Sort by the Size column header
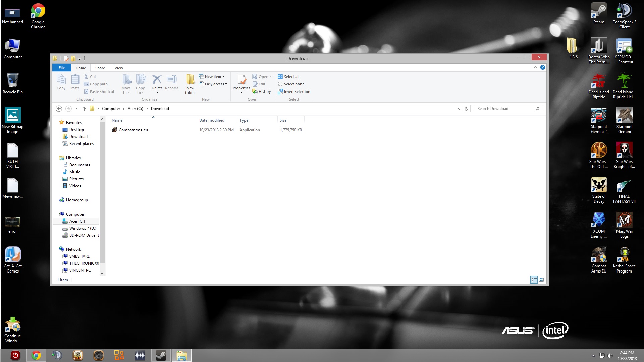Screen dimensions: 644x362 (283, 120)
